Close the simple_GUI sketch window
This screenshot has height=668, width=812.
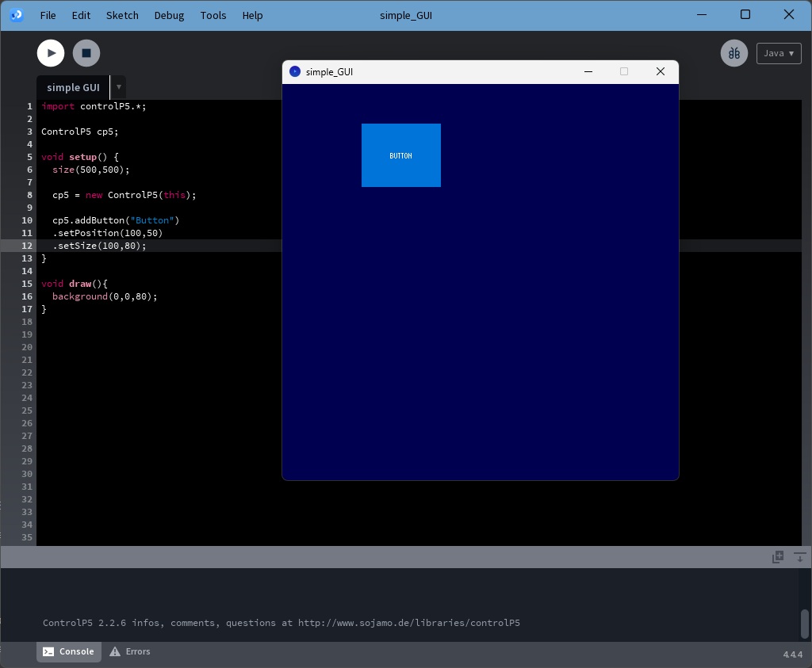tap(660, 71)
